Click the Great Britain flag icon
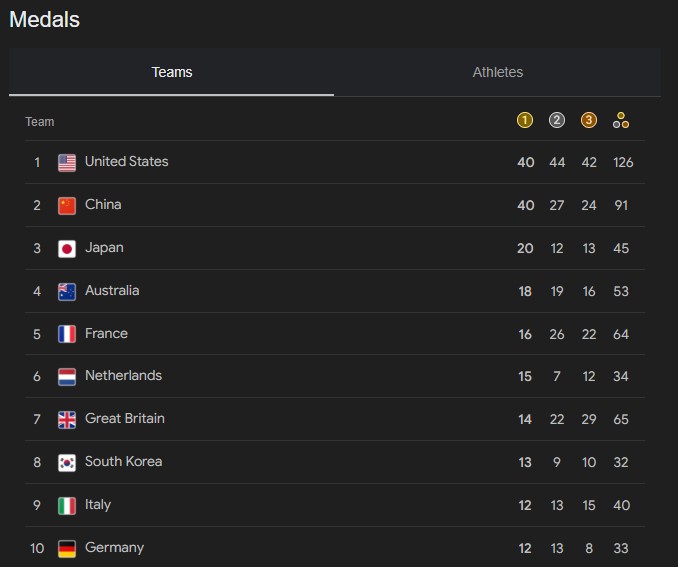This screenshot has width=678, height=567. click(67, 420)
